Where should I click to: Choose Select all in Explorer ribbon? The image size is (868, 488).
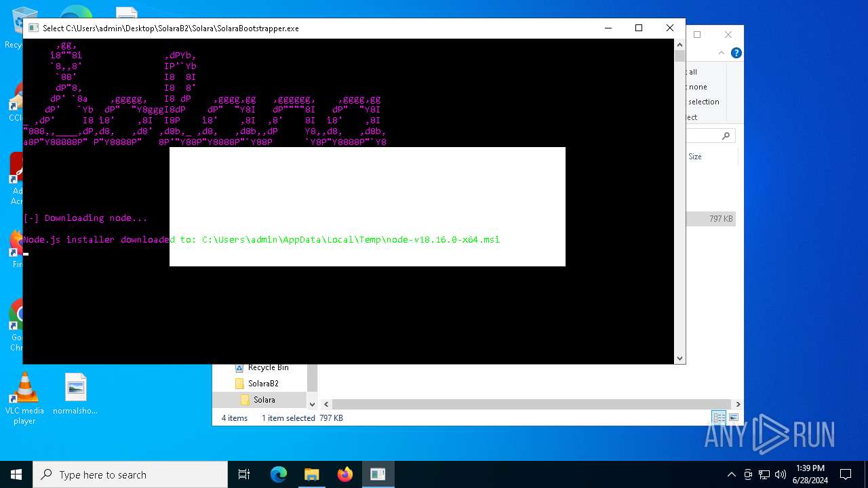coord(692,72)
